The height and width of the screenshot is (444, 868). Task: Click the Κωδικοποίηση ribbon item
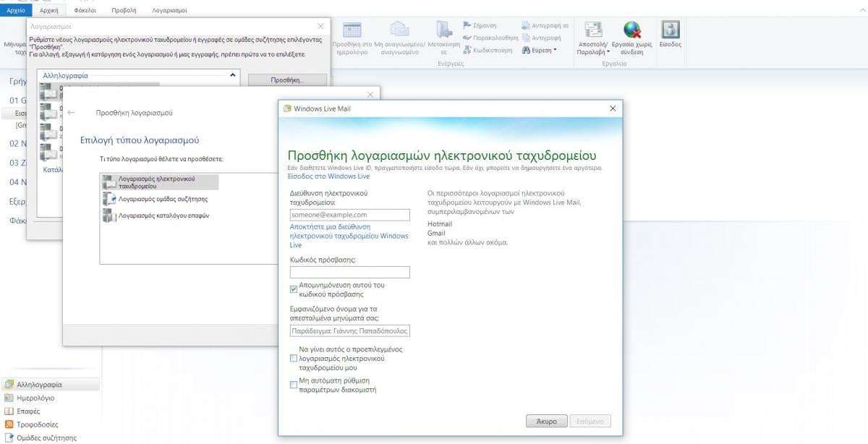coord(488,50)
